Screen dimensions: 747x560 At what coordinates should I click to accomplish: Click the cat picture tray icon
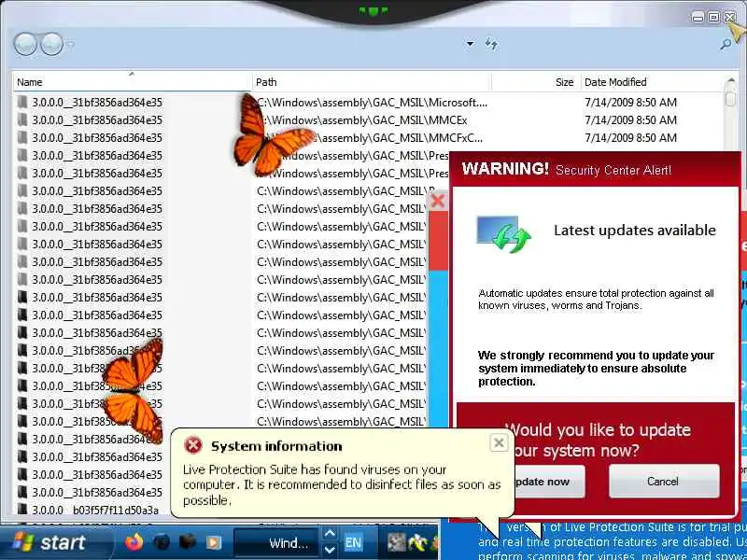click(396, 542)
